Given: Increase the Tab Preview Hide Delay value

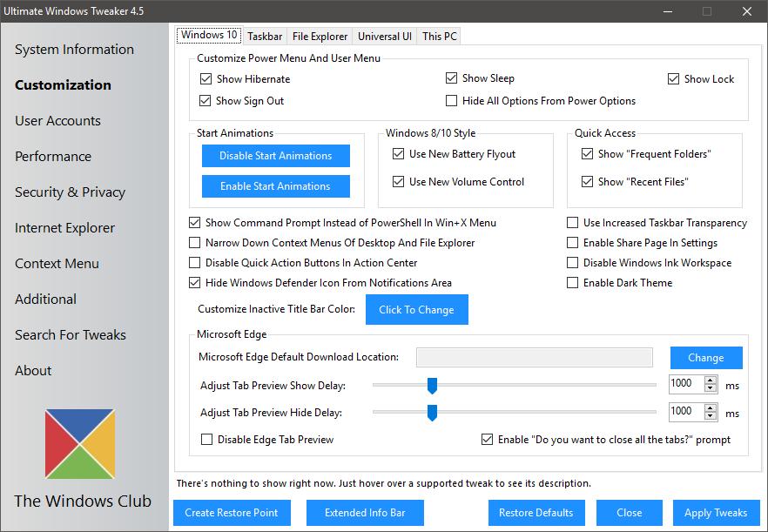Looking at the screenshot, I should pyautogui.click(x=711, y=407).
